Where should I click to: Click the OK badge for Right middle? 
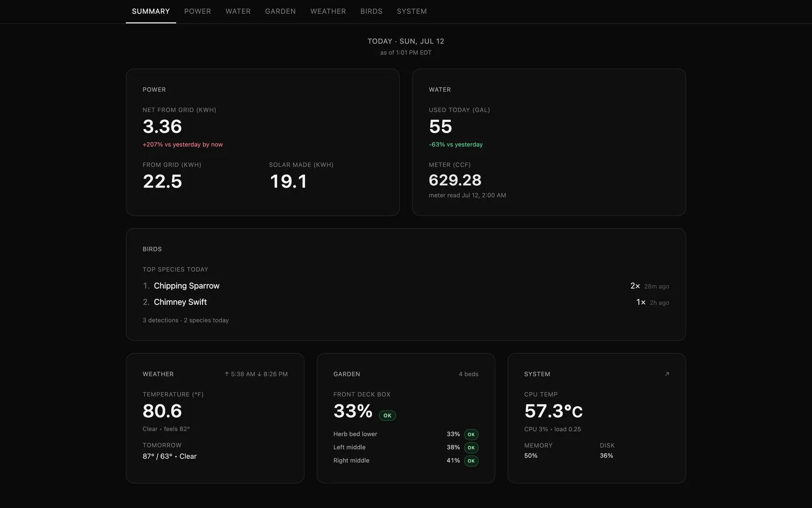tap(471, 461)
